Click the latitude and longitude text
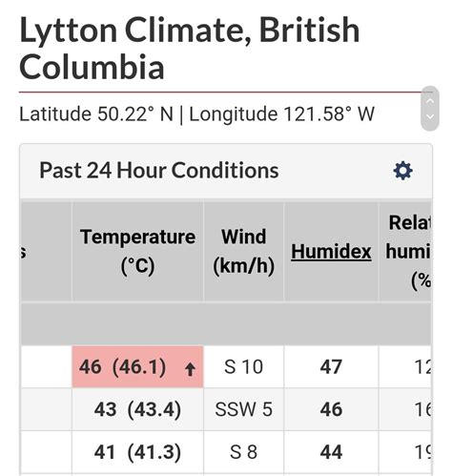452x476 pixels. [196, 114]
